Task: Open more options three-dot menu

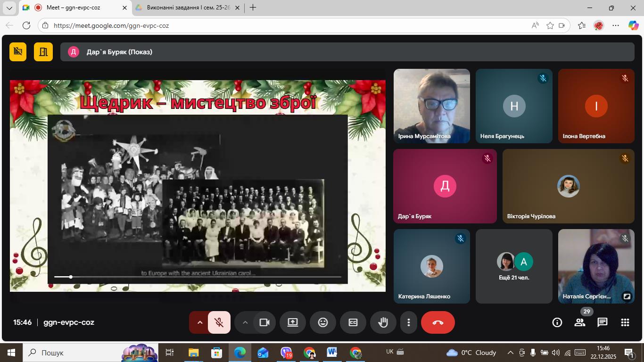Action: click(409, 322)
